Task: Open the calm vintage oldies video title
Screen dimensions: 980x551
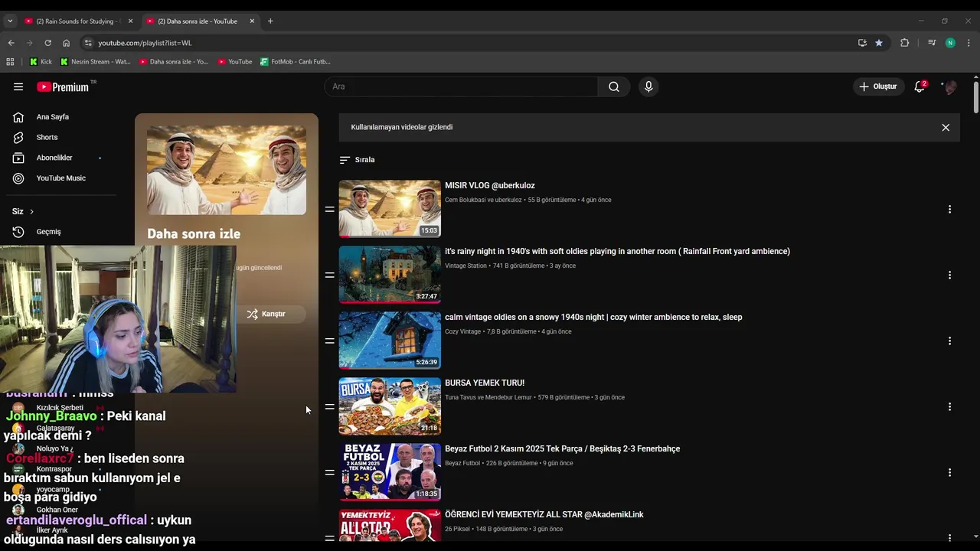Action: coord(593,317)
